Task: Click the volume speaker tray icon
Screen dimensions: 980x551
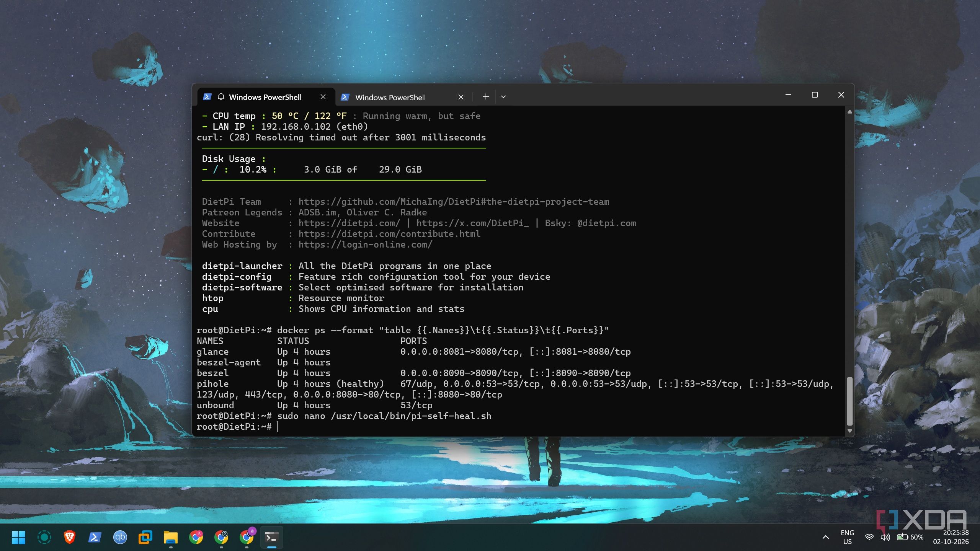Action: [x=885, y=537]
